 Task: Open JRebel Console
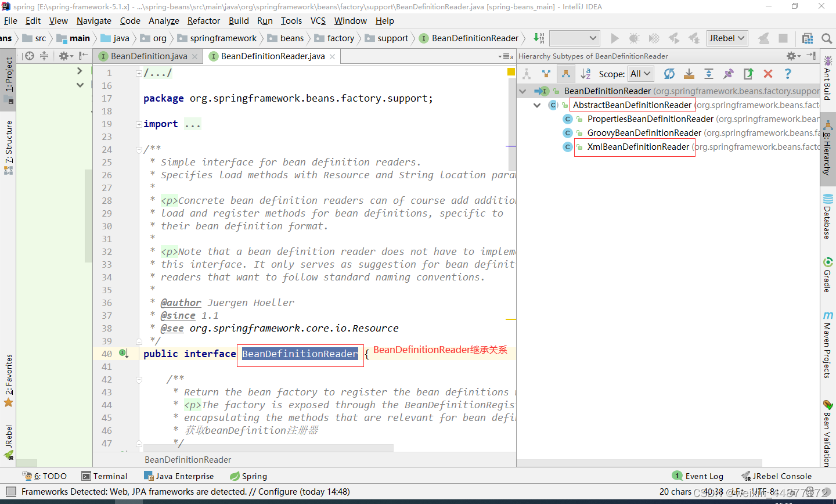(776, 476)
